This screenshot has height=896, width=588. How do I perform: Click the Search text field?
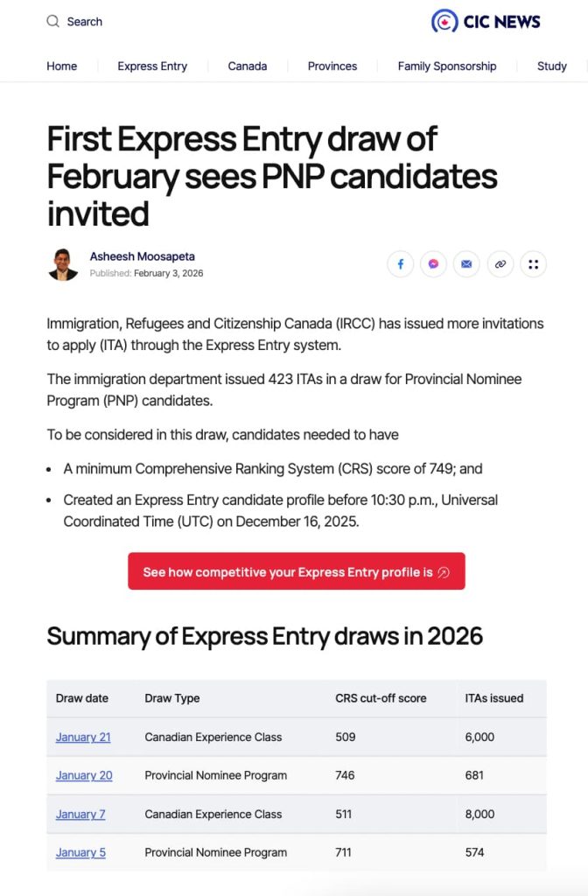[x=85, y=22]
